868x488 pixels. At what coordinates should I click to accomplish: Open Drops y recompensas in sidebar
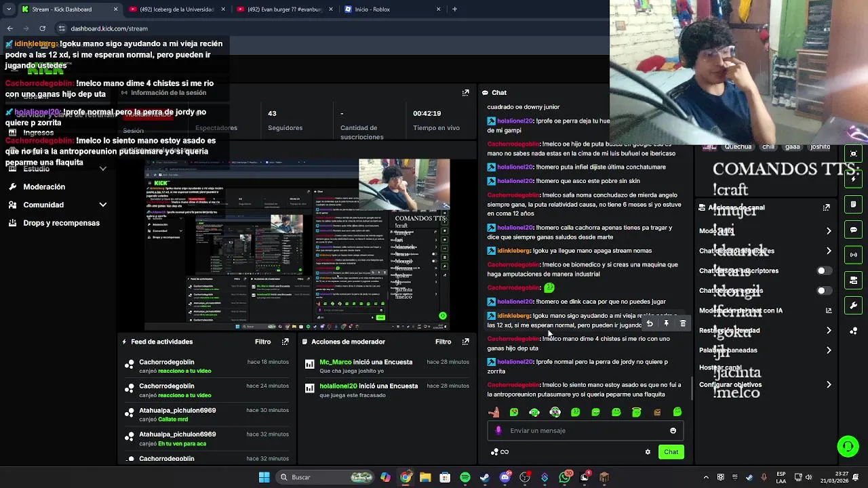pos(61,223)
